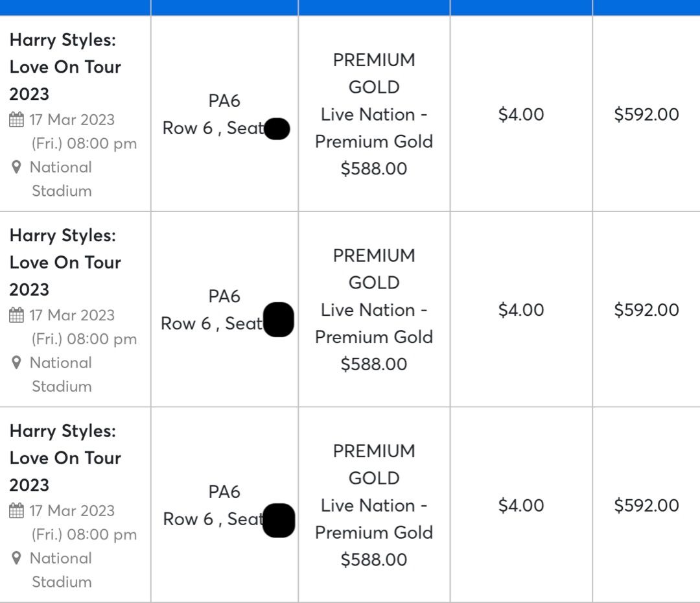Screen dimensions: 700x603
Task: Click the location pin in the first row
Action: click(16, 167)
